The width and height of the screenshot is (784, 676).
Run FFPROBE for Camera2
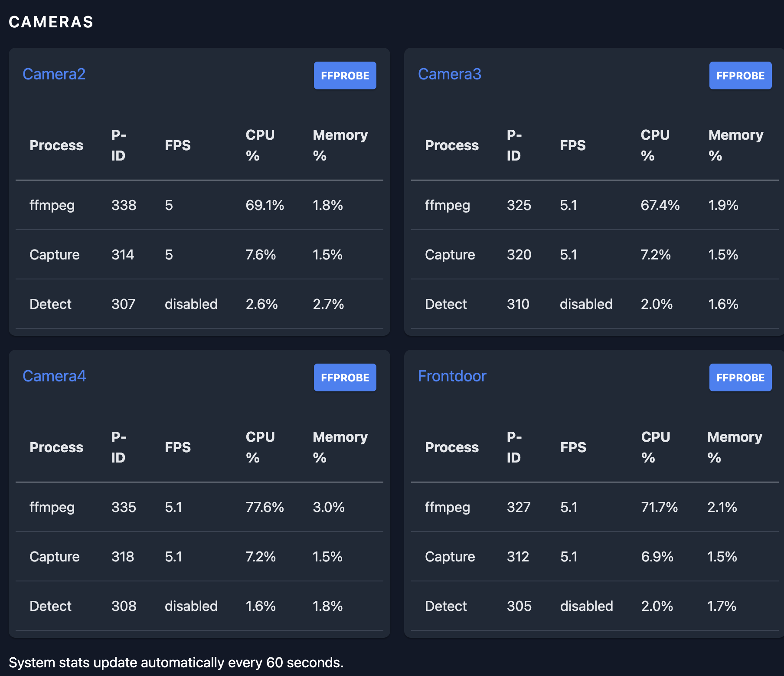(x=345, y=75)
